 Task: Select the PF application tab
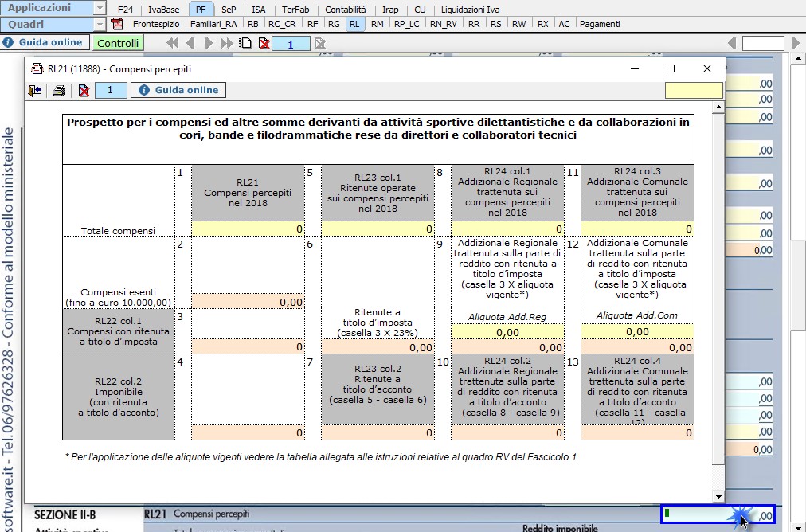201,10
